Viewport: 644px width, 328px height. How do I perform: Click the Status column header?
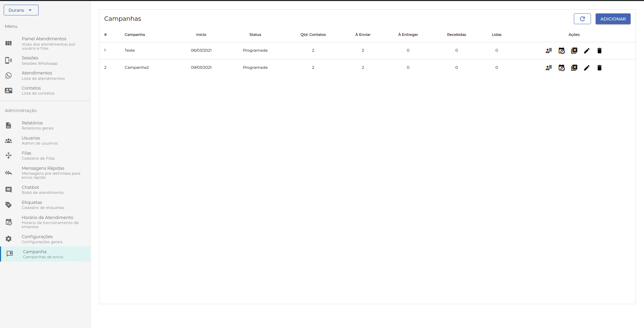pyautogui.click(x=255, y=35)
